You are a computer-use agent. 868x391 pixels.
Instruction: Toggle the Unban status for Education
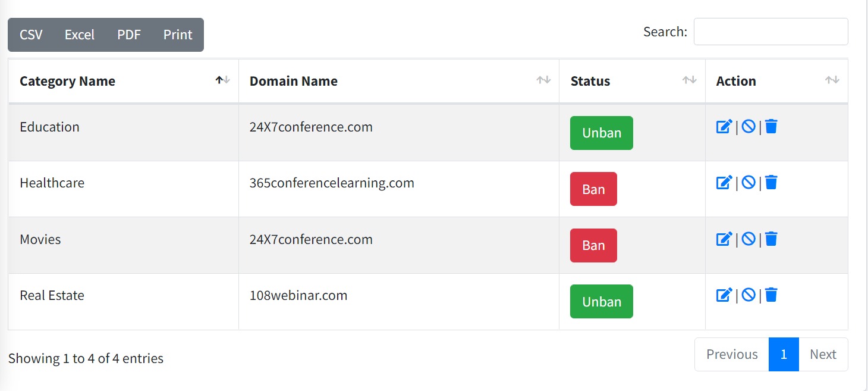point(601,133)
